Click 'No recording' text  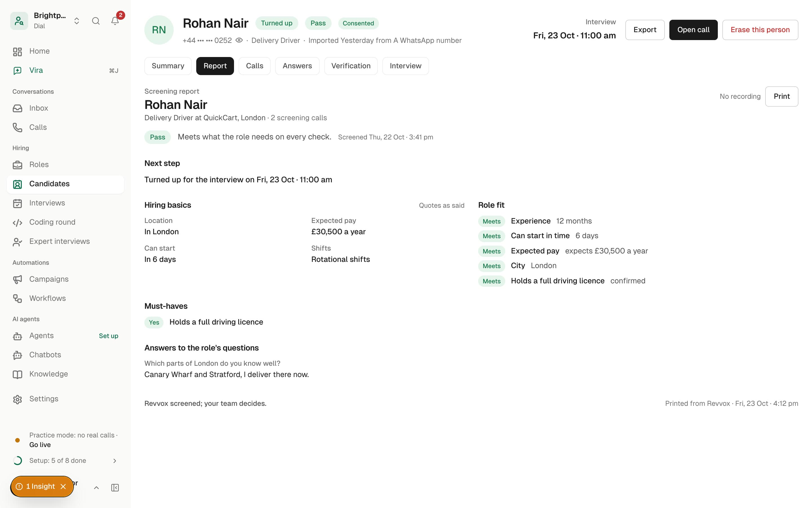point(740,97)
